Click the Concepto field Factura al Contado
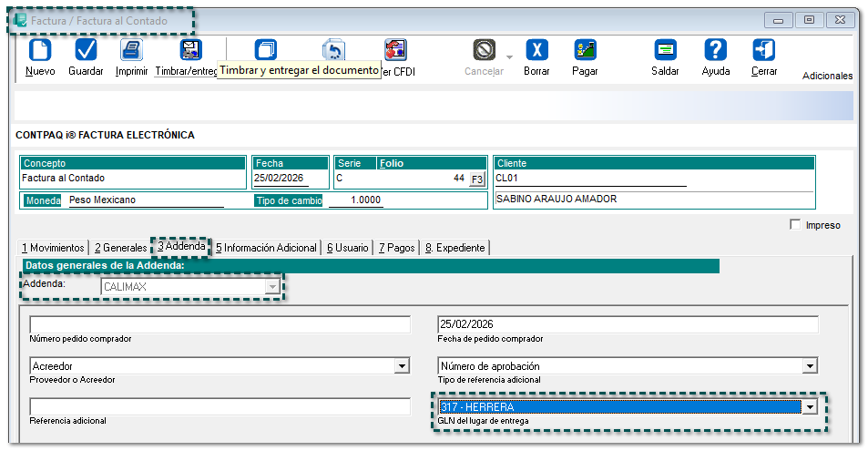 point(133,179)
